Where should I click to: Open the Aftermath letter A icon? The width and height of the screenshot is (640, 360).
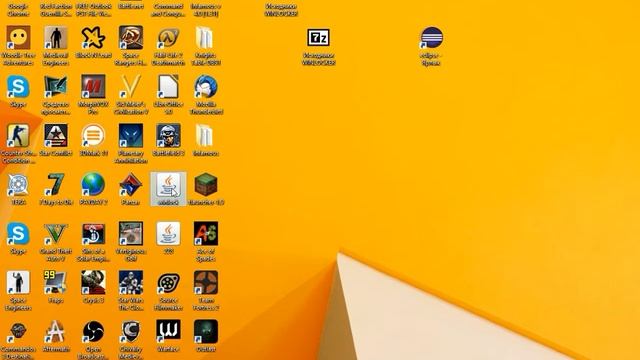[x=56, y=331]
